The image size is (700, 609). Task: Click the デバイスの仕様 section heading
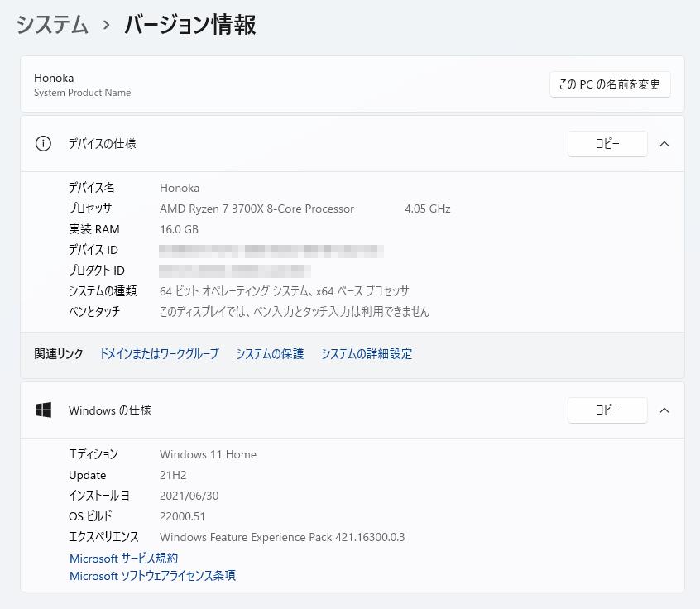pos(103,144)
